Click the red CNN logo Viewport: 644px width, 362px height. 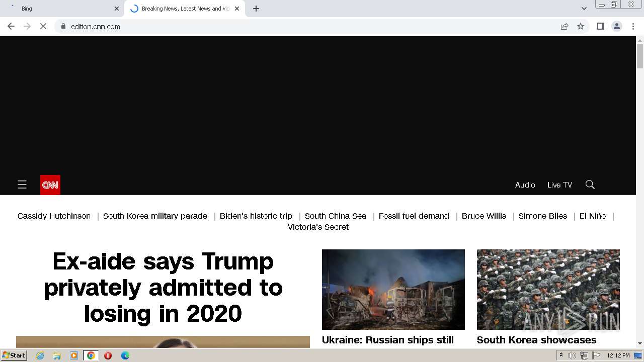50,185
